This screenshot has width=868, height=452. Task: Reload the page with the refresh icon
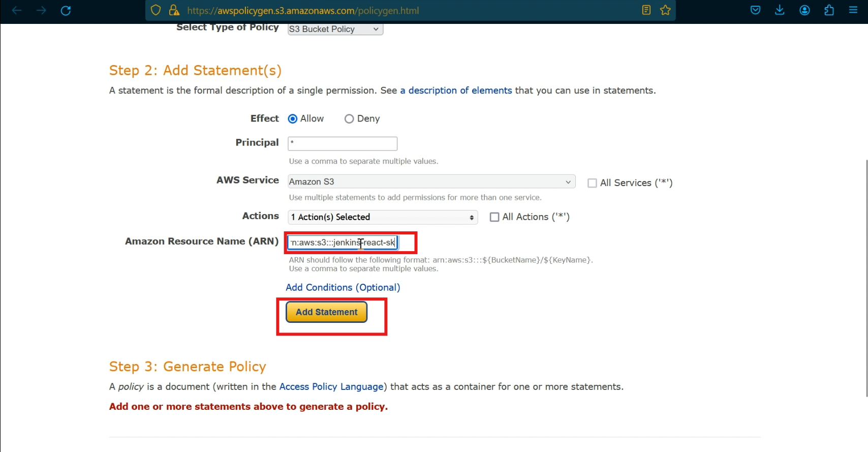coord(66,10)
